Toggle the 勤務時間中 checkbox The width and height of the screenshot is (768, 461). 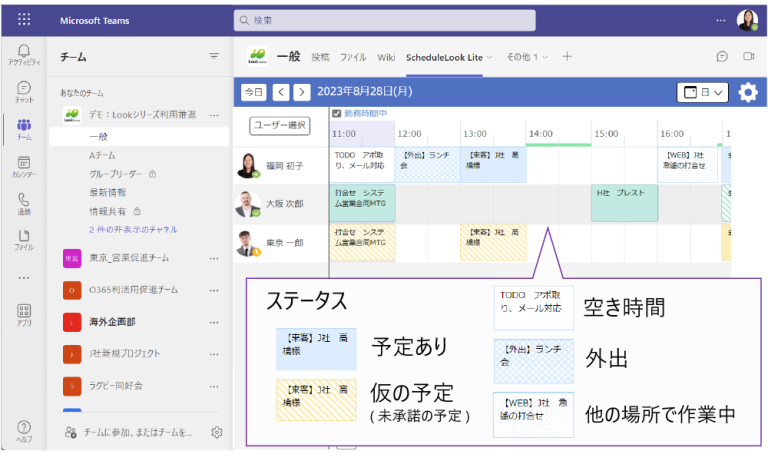(x=337, y=113)
